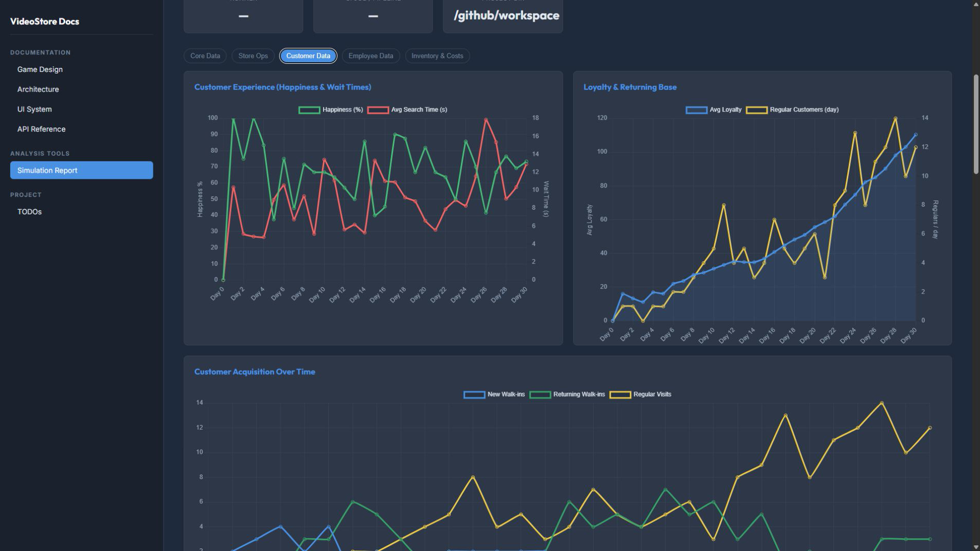The image size is (980, 551).
Task: Click the DOCUMENTATION section header
Action: coord(40,53)
